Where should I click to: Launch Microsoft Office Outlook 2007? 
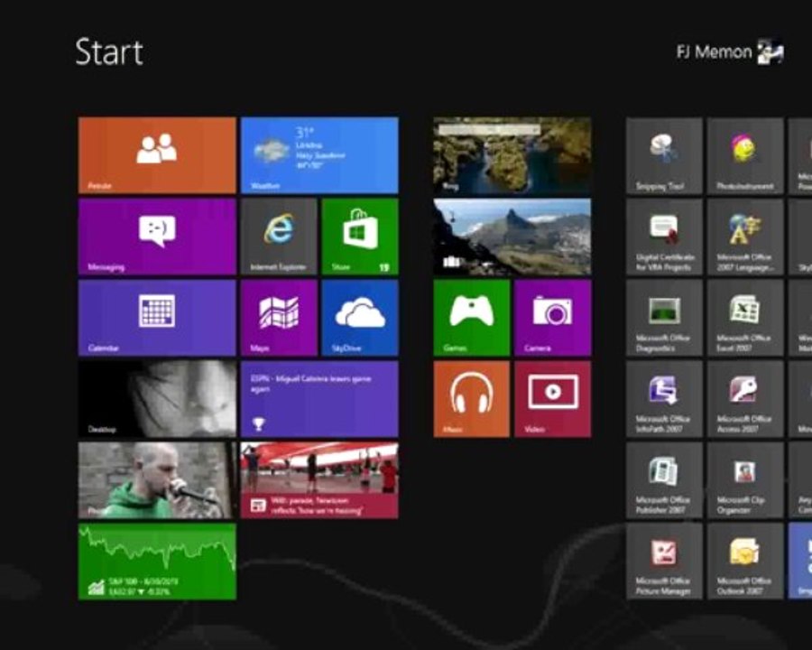(x=745, y=562)
